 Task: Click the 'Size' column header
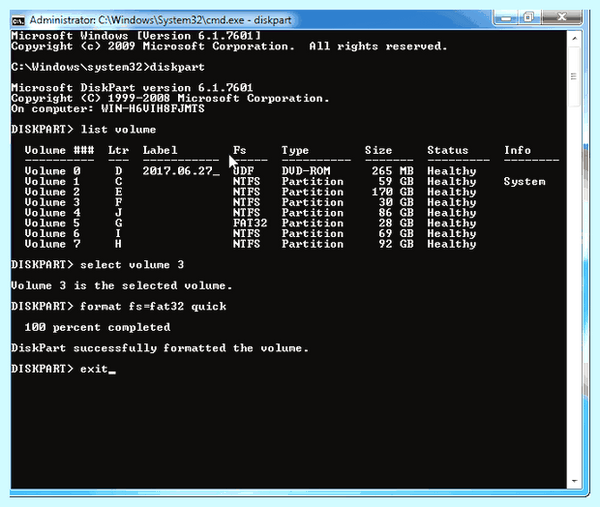point(378,150)
